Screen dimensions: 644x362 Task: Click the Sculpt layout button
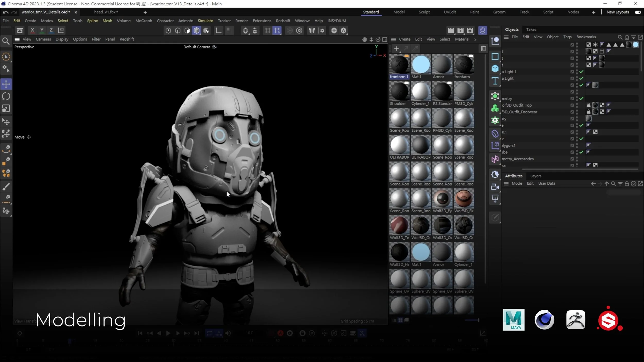pyautogui.click(x=424, y=12)
